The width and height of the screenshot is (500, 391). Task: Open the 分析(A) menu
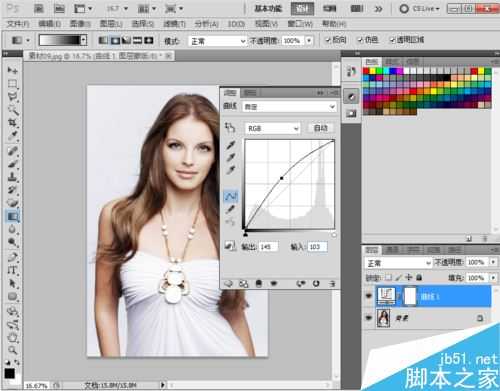pos(207,24)
